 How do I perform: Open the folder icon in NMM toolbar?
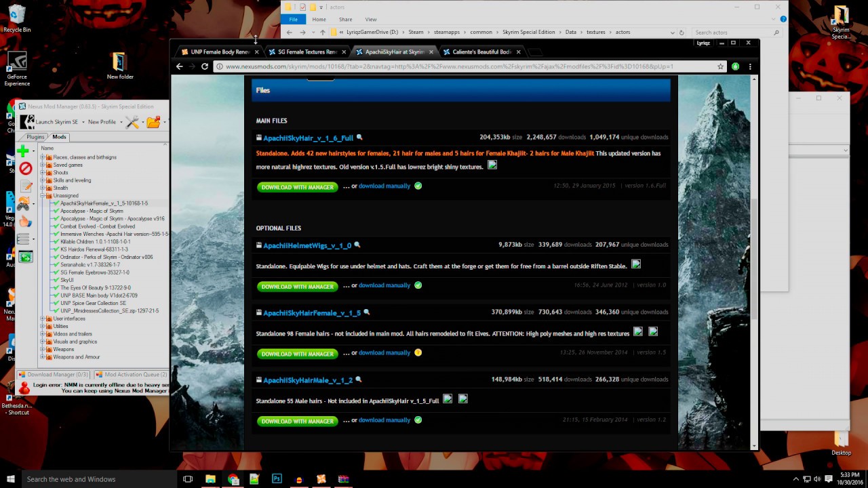coord(153,122)
